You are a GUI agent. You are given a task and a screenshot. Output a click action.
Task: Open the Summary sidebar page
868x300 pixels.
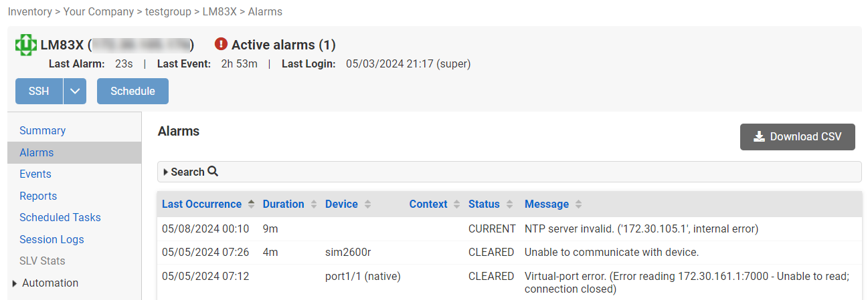pyautogui.click(x=42, y=131)
